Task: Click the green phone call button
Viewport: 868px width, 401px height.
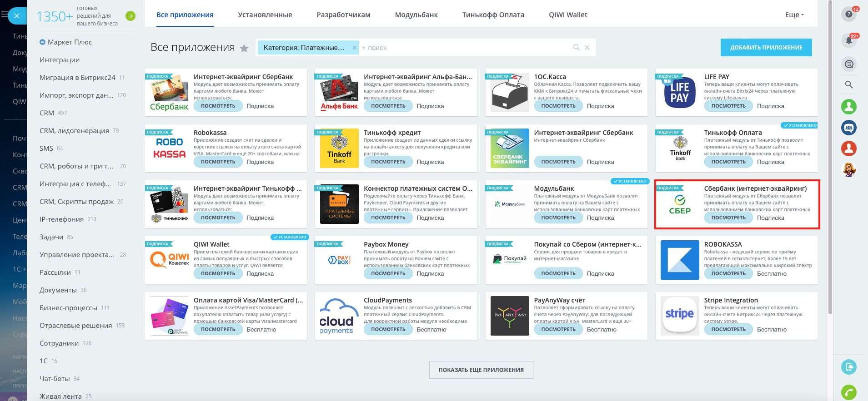Action: (x=849, y=392)
